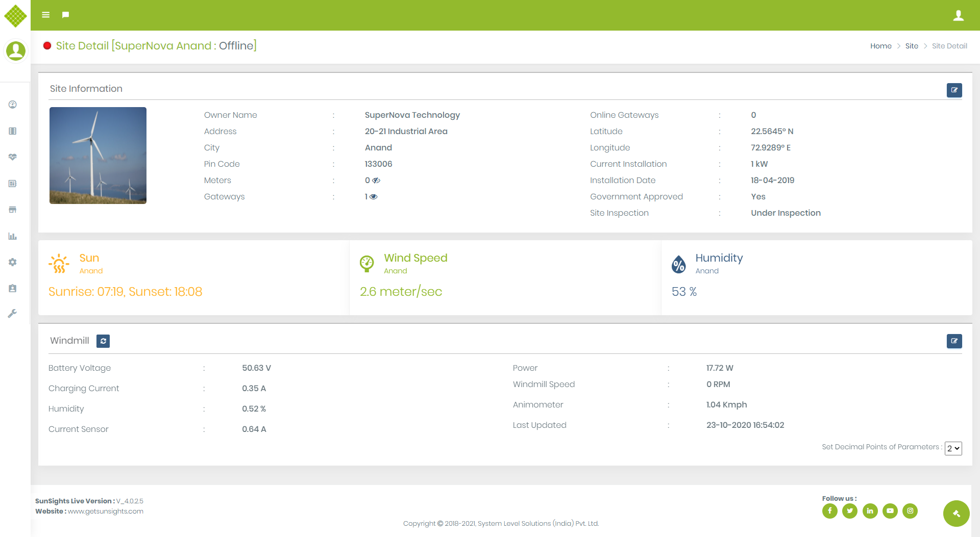Viewport: 980px width, 537px height.
Task: Toggle the Gateways eye icon
Action: [x=374, y=197]
